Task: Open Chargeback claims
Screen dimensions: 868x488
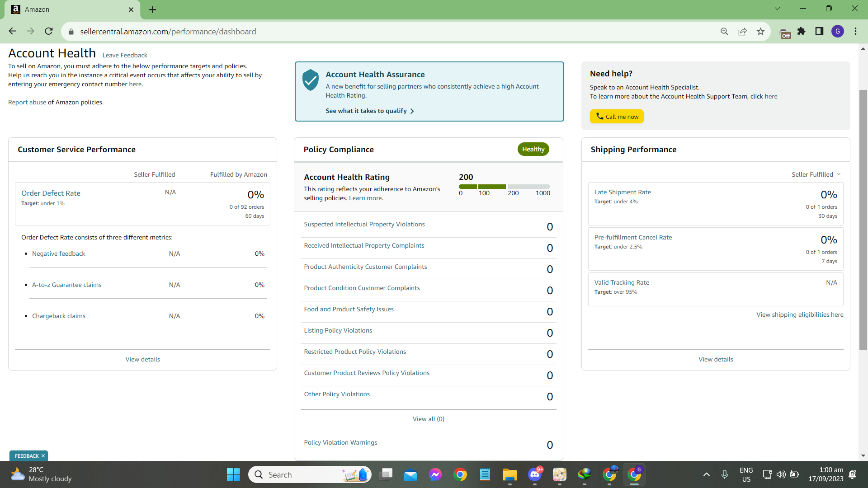Action: [58, 316]
